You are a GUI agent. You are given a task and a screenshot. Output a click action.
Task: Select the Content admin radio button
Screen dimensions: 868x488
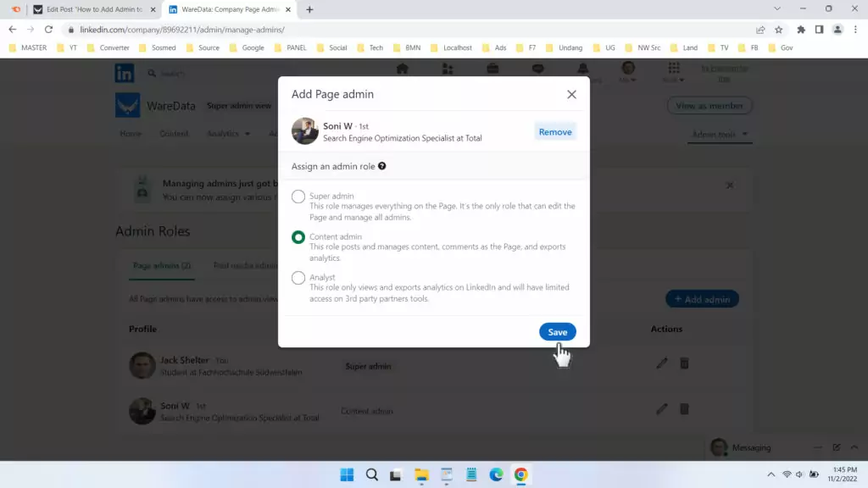click(x=298, y=237)
